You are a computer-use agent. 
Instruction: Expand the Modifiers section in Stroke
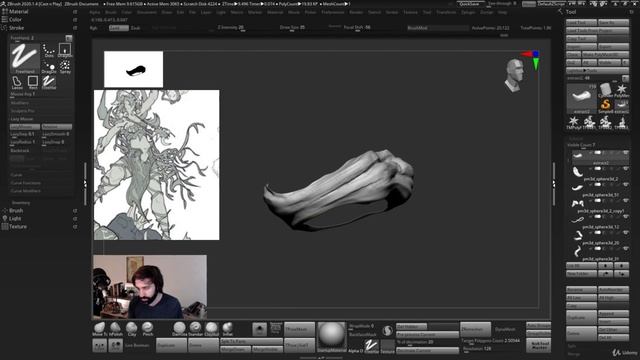coord(20,103)
